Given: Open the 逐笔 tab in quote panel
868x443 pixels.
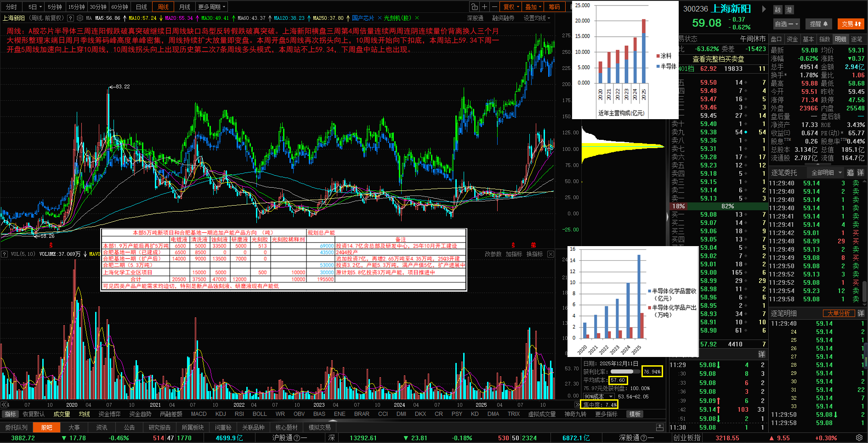Looking at the screenshot, I should point(857,39).
